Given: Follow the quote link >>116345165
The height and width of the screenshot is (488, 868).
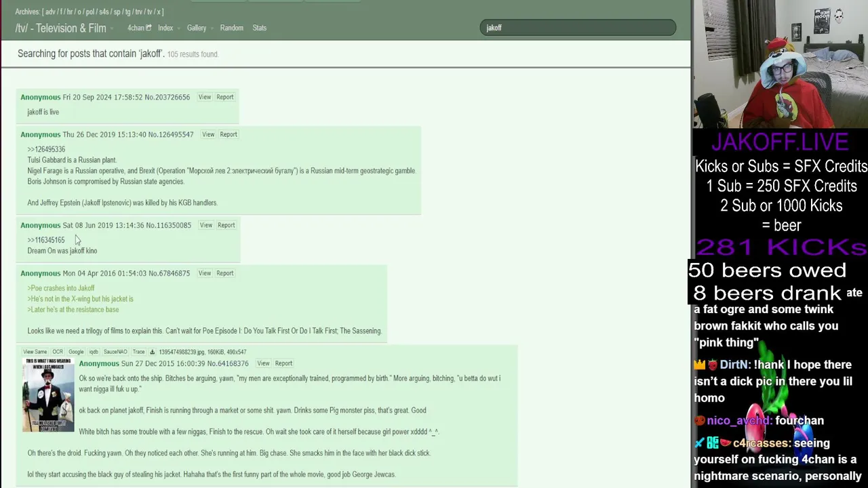Looking at the screenshot, I should click(46, 240).
